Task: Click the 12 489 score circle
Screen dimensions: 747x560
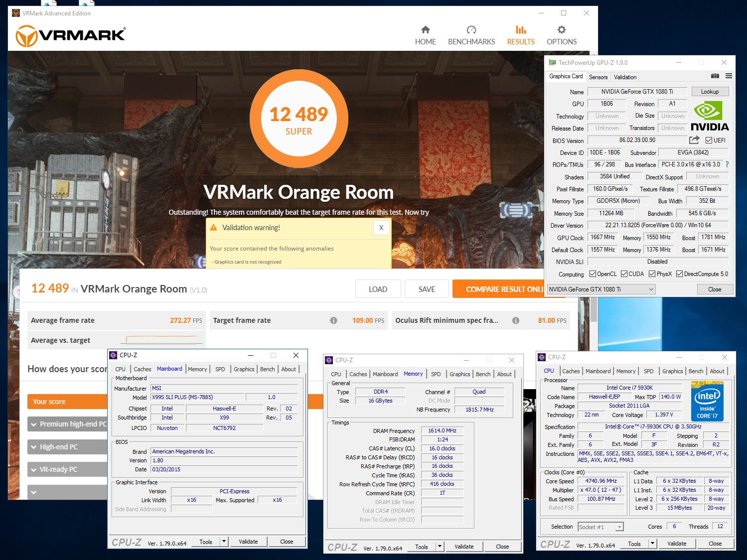Action: 299,119
